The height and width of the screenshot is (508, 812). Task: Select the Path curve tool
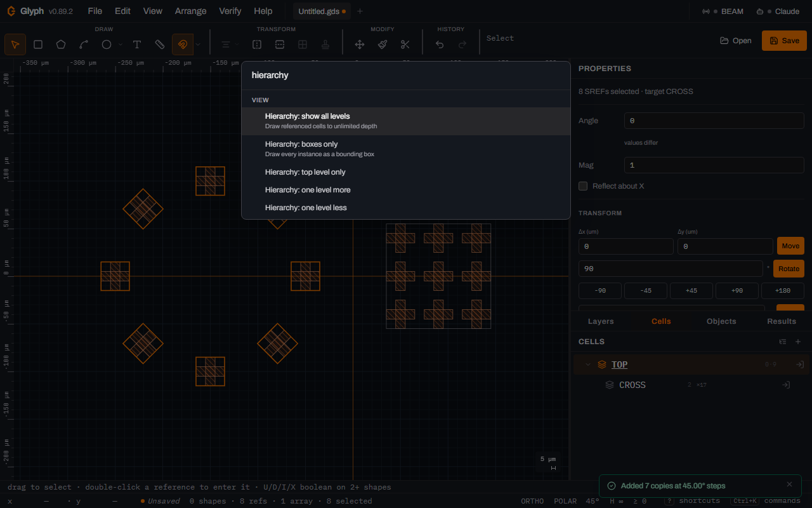click(x=84, y=44)
